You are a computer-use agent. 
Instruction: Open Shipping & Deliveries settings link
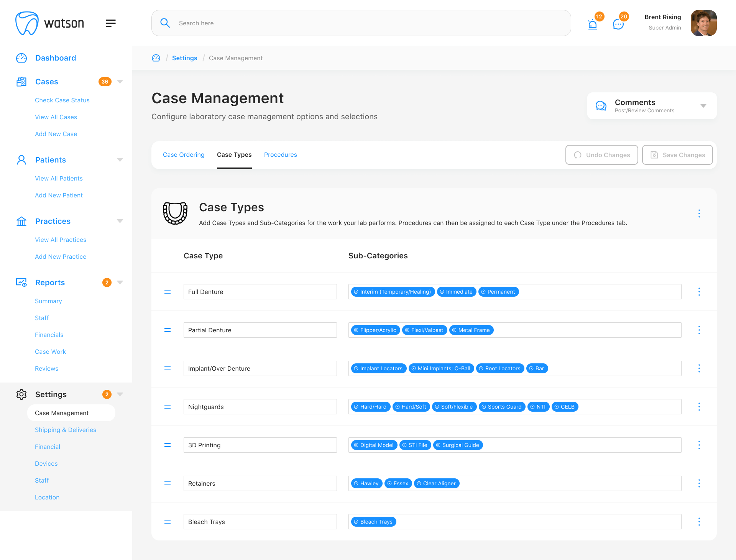[66, 430]
